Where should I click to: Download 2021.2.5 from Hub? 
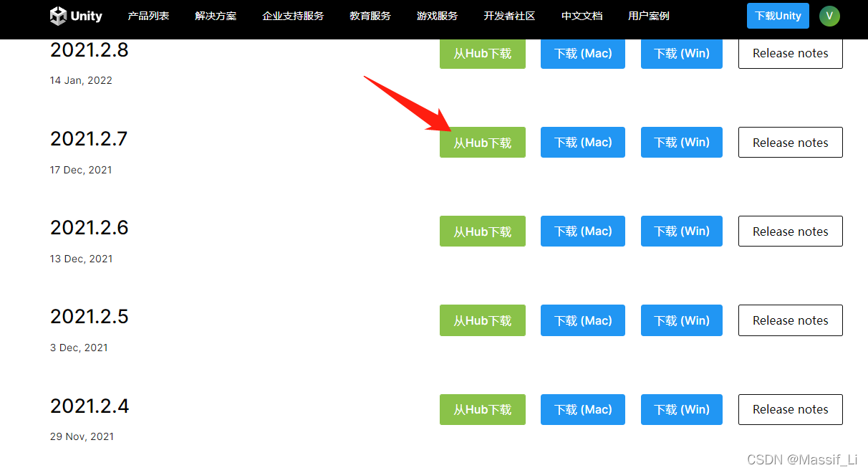483,320
